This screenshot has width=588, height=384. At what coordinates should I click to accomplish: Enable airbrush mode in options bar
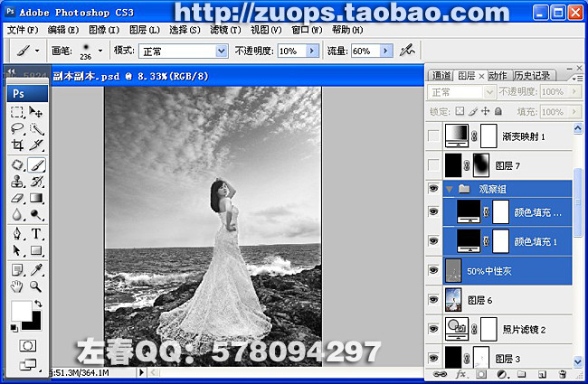pyautogui.click(x=407, y=51)
